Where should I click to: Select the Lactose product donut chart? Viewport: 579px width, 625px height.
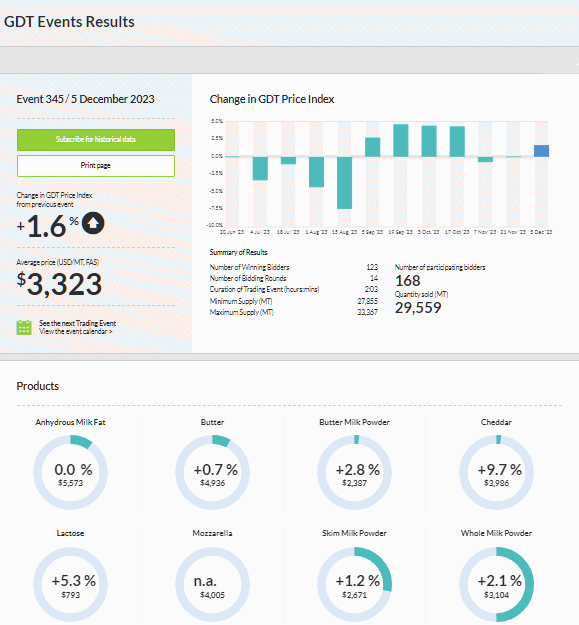(x=70, y=584)
